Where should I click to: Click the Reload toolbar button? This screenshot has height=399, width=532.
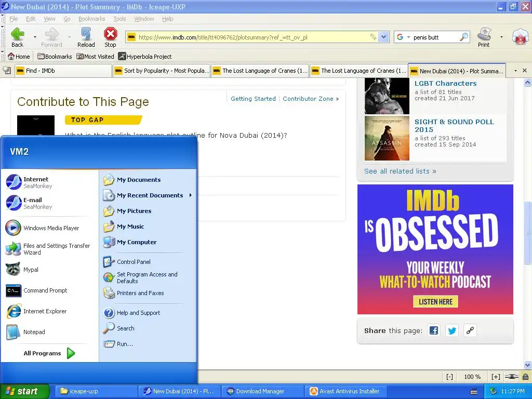[86, 37]
